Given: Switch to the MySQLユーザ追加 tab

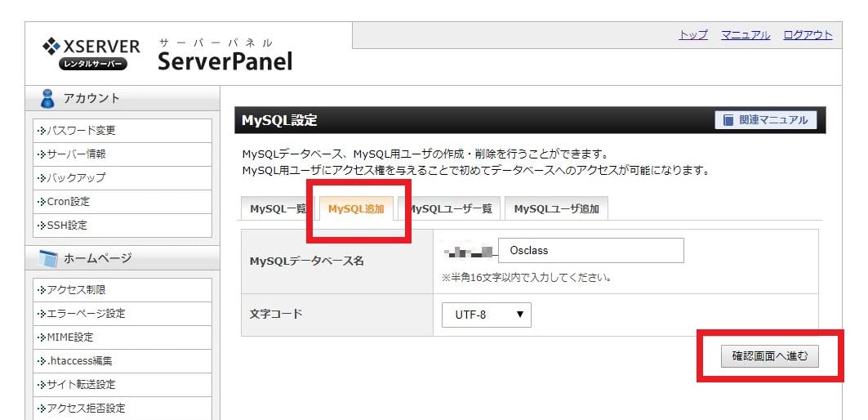Looking at the screenshot, I should (x=556, y=209).
